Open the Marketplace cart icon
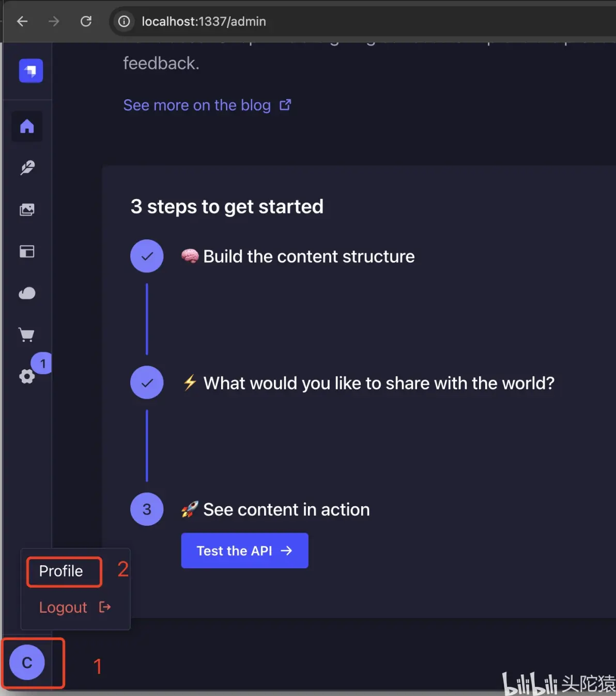Screen dimensions: 616x696 click(x=27, y=335)
